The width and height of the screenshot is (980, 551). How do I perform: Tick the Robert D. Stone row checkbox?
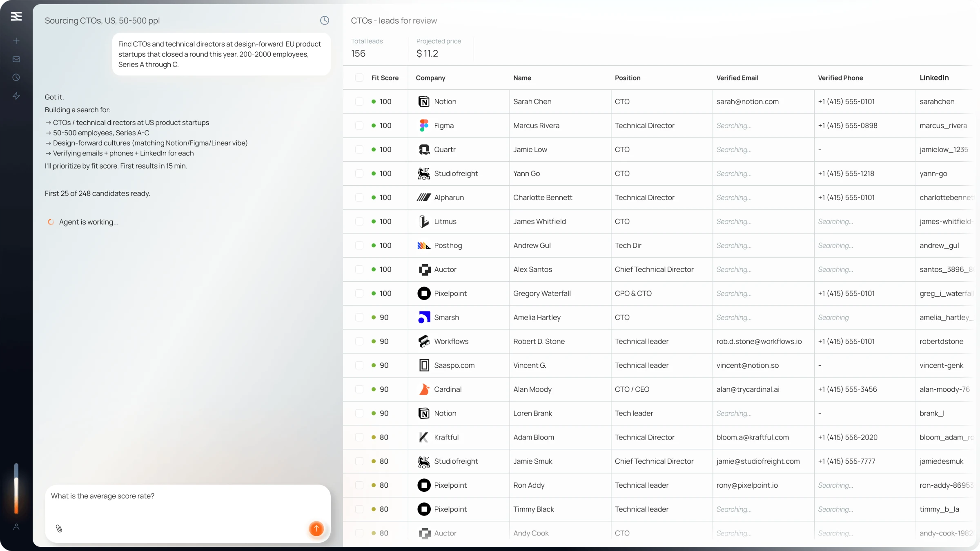359,342
